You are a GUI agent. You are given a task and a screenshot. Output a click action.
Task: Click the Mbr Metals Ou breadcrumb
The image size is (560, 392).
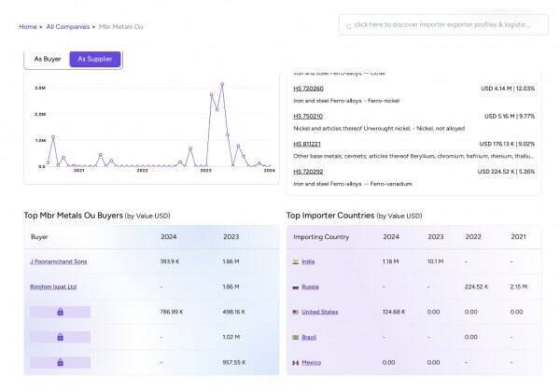point(121,27)
